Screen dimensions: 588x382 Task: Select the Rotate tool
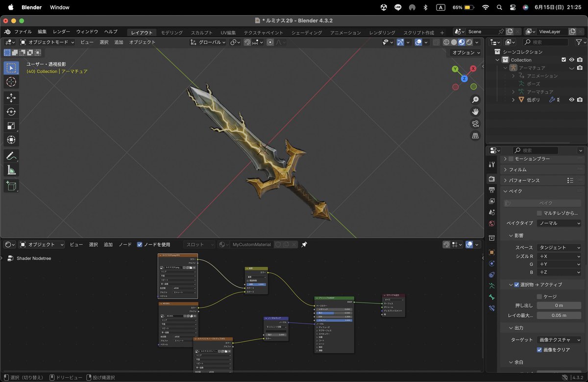(11, 112)
